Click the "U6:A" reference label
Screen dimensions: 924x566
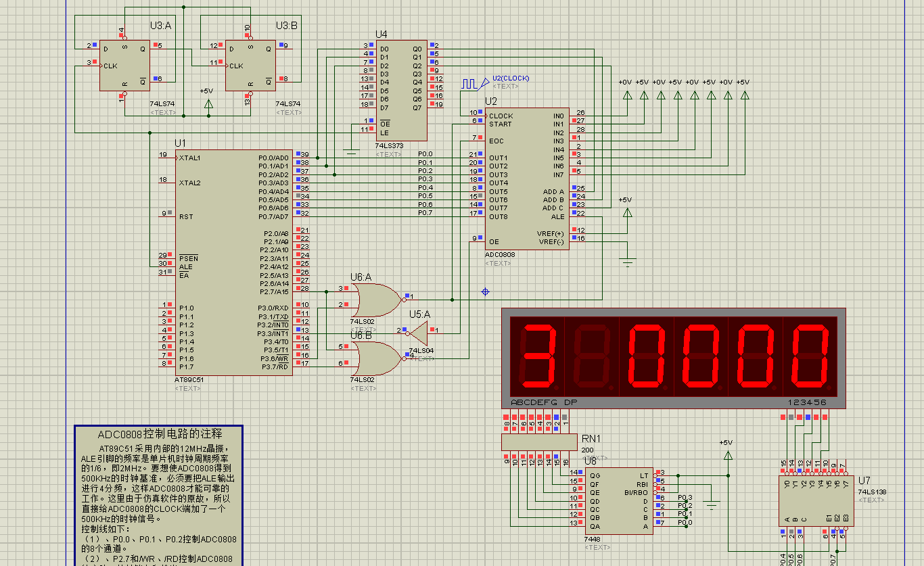[x=361, y=277]
